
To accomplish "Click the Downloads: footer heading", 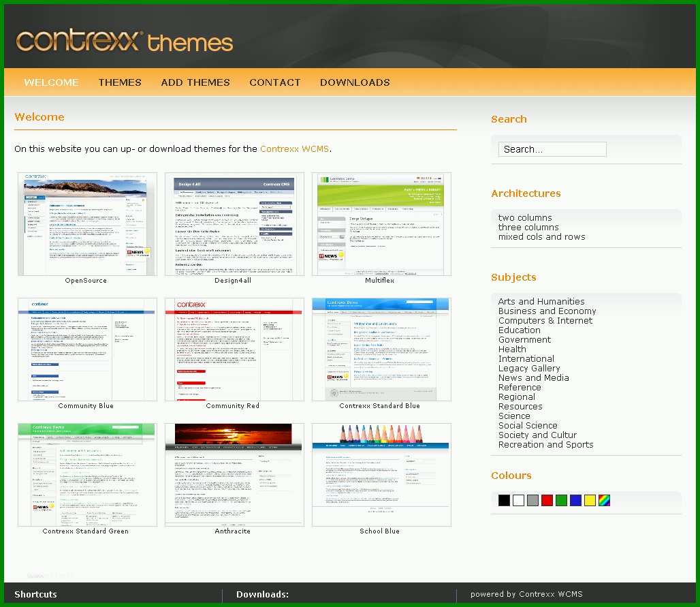I will click(263, 595).
